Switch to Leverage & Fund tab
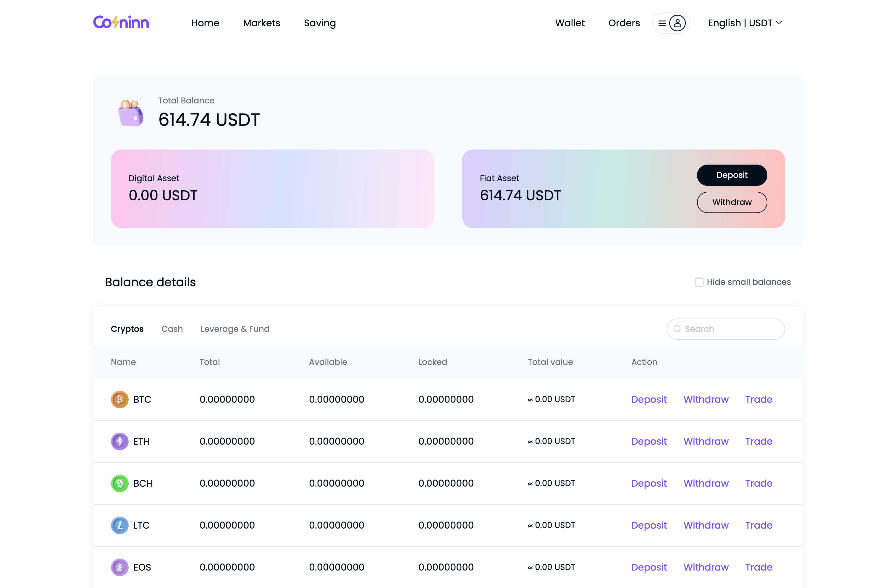This screenshot has width=896, height=588. [235, 329]
